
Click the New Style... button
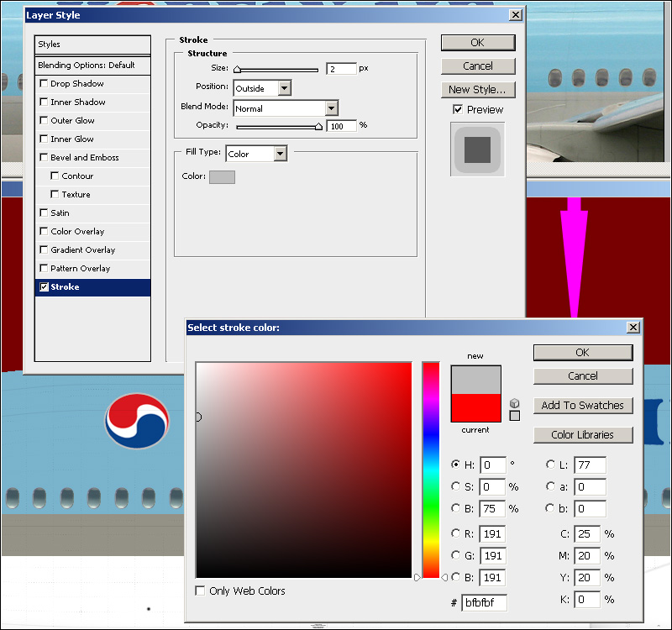[477, 89]
